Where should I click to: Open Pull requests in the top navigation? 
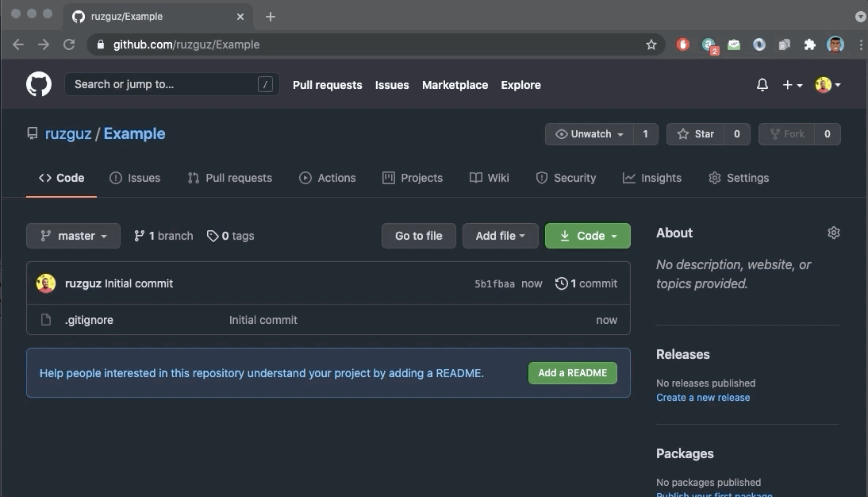[x=327, y=85]
